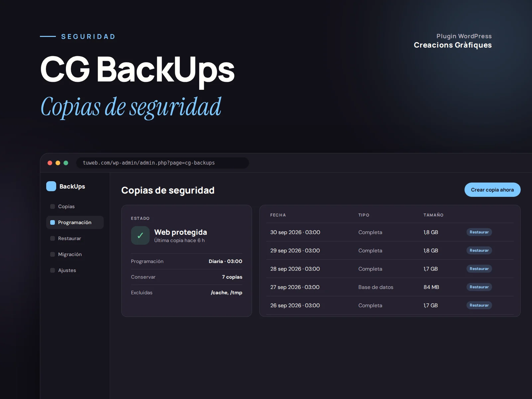Open the Migración sidebar item
Screen dimensions: 532x399
[x=75, y=254]
